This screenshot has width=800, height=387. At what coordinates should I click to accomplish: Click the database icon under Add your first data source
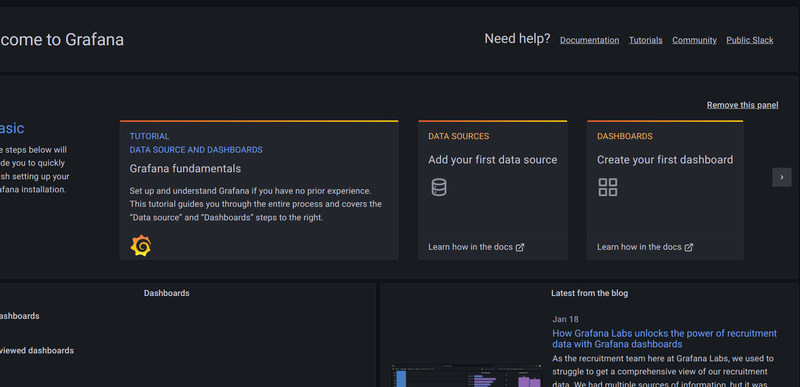point(439,187)
